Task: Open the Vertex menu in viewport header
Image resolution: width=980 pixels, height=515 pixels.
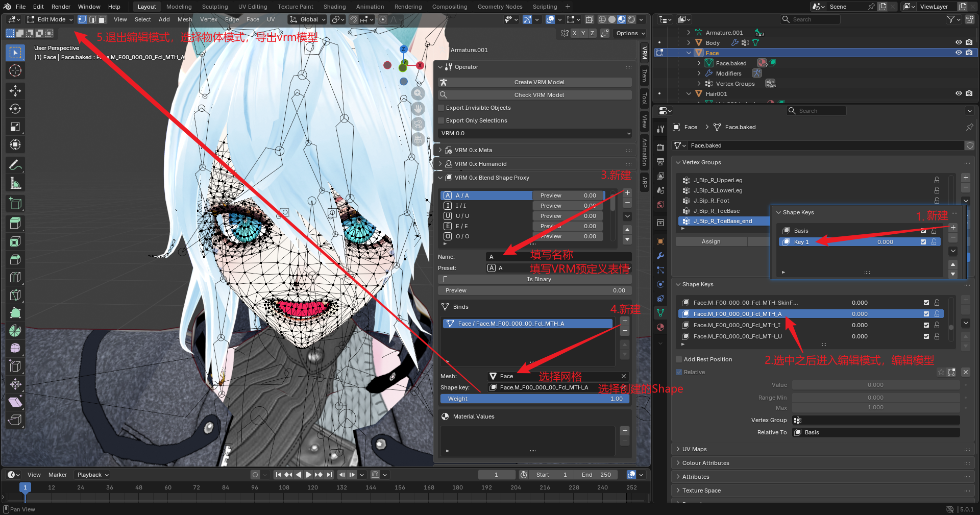Action: [x=208, y=19]
